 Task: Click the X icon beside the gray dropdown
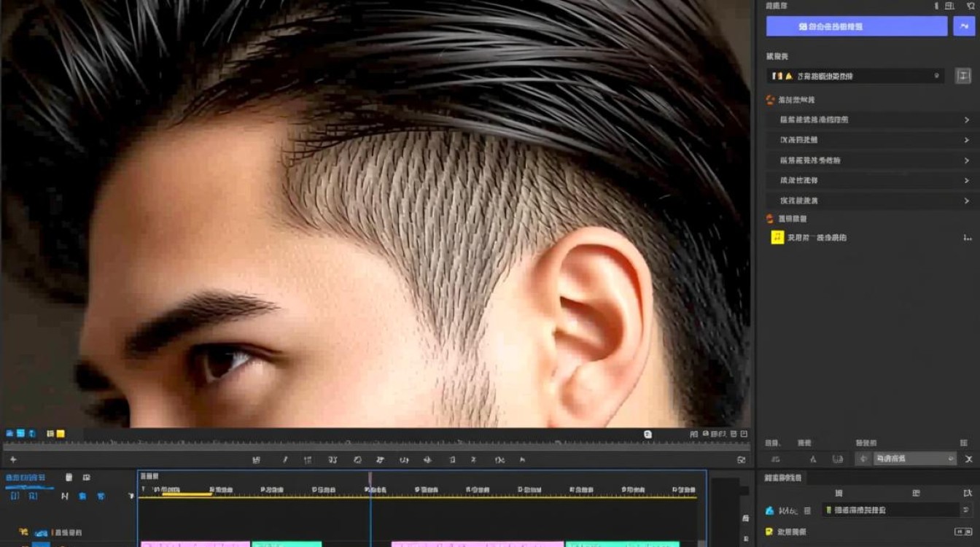tap(968, 459)
